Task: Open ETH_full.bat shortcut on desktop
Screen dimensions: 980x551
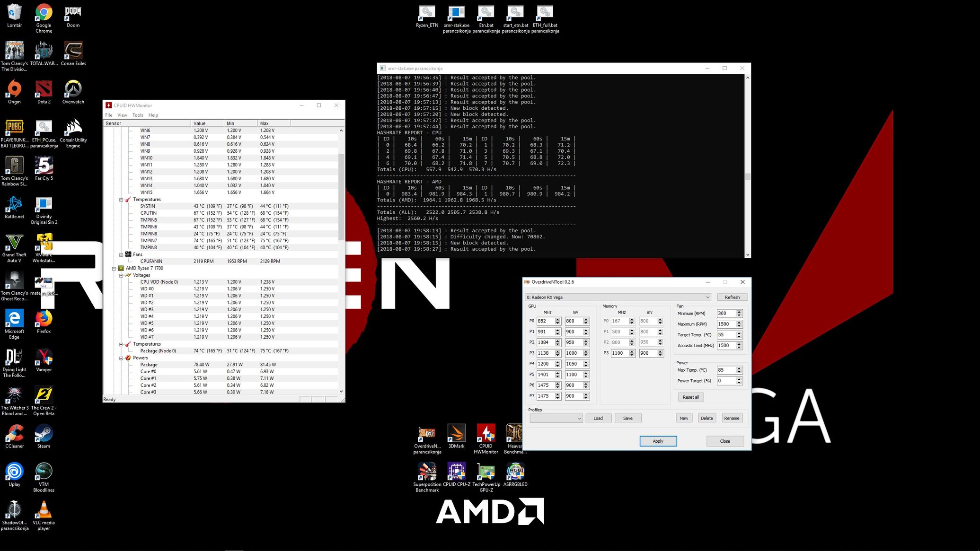Action: coord(545,19)
